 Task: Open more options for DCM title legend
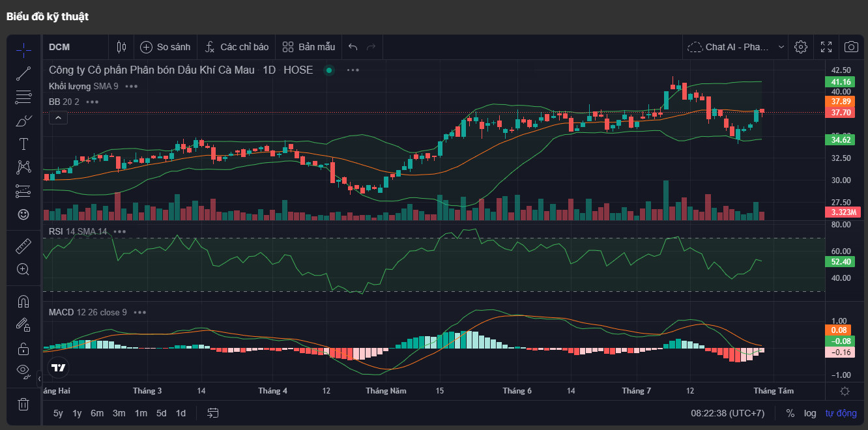click(x=353, y=70)
